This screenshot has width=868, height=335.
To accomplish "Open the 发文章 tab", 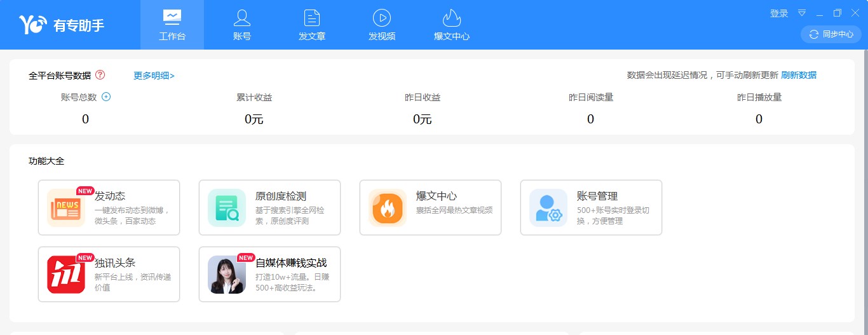I will point(312,25).
